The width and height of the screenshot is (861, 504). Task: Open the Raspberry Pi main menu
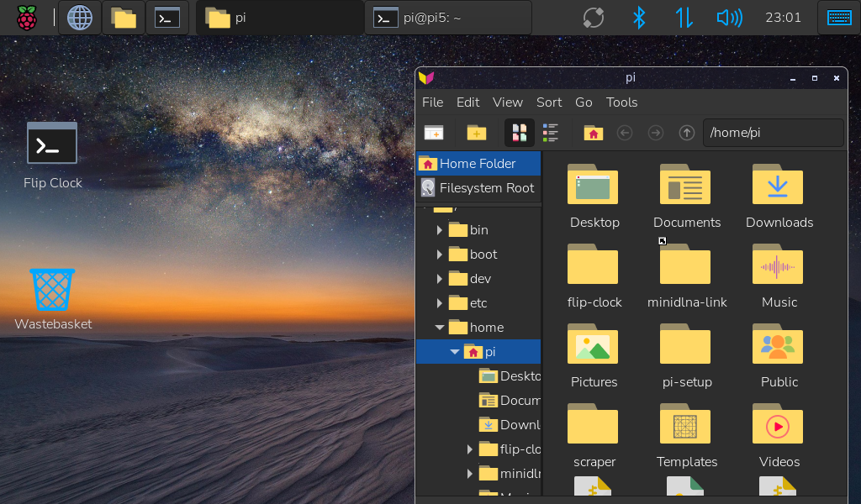coord(26,18)
